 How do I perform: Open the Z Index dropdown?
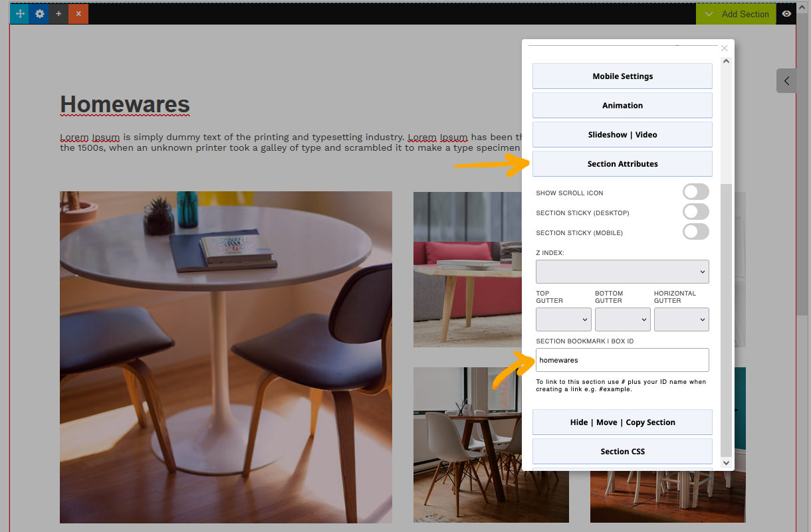coord(622,272)
